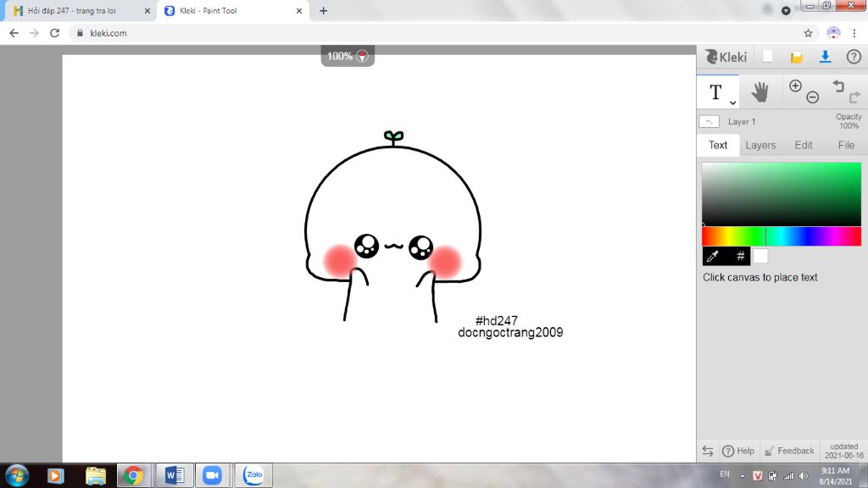
Task: Open the hex color input button
Action: coord(740,256)
